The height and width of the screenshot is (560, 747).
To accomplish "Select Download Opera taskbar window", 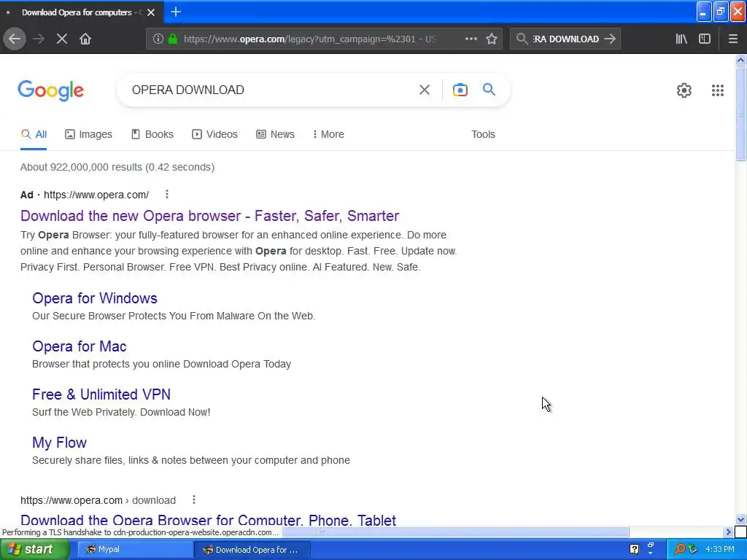I will (252, 550).
